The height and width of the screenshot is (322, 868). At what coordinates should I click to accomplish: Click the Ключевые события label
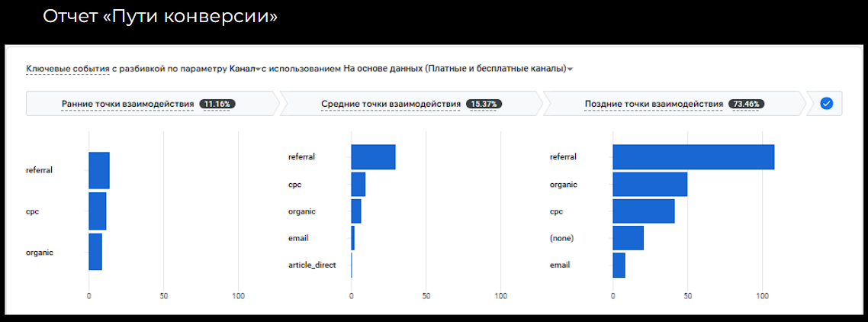(x=68, y=69)
